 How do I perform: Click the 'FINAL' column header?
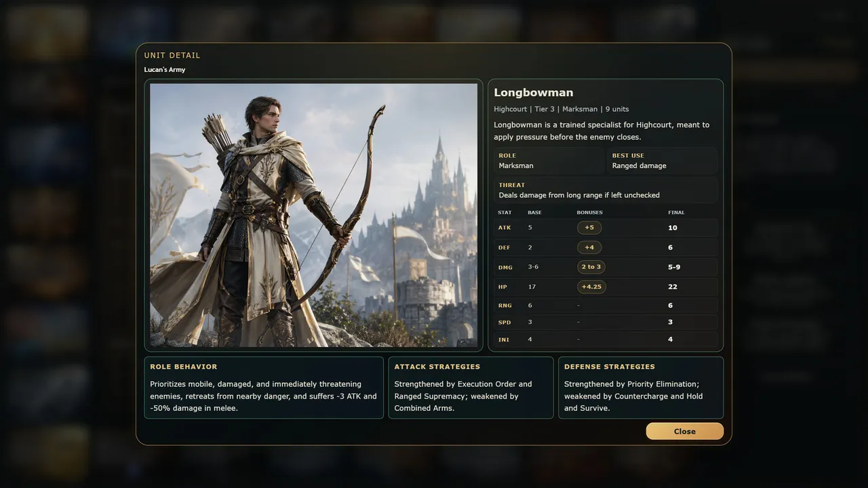[676, 213]
